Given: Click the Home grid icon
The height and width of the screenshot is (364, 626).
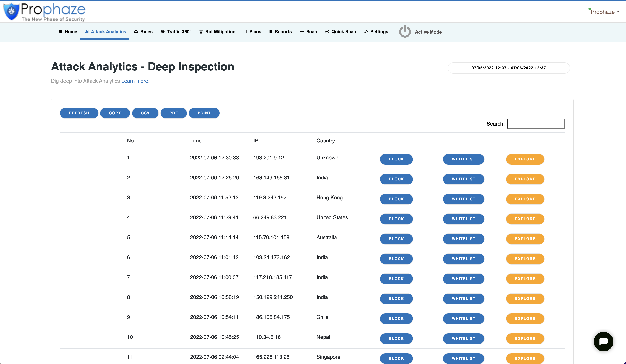Looking at the screenshot, I should tap(60, 31).
